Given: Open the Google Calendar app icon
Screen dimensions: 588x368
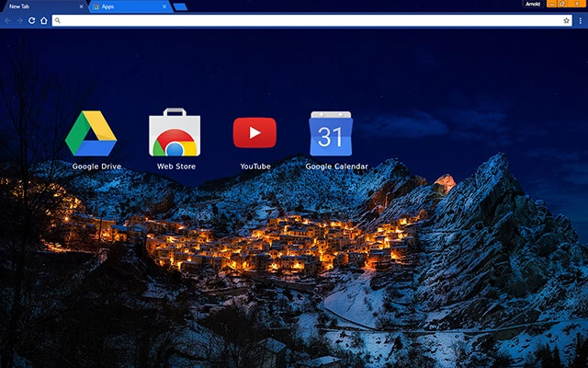Looking at the screenshot, I should click(x=331, y=133).
